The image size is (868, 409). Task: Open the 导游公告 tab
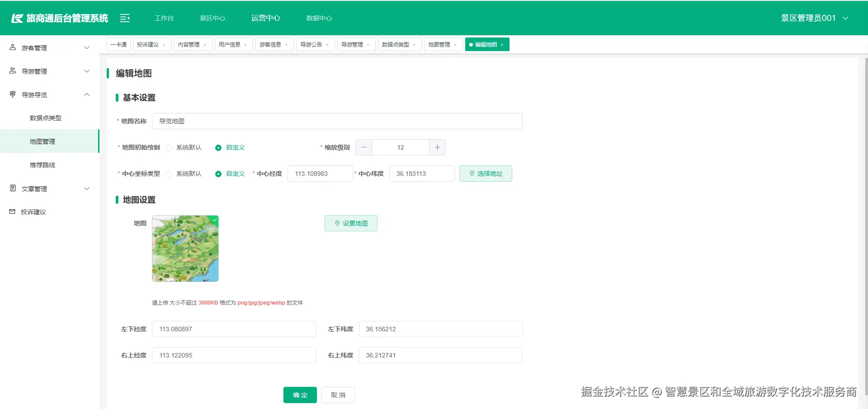(x=312, y=44)
